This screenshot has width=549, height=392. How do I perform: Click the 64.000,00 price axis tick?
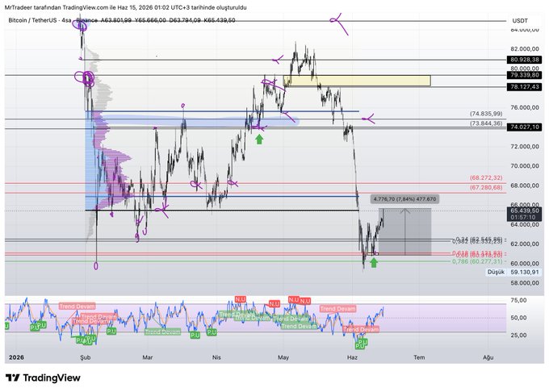(525, 224)
